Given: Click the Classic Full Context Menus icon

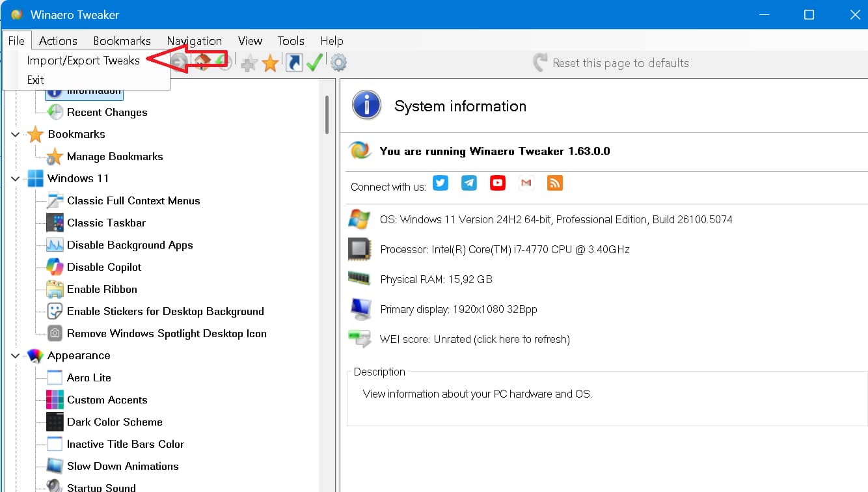Looking at the screenshot, I should 55,200.
